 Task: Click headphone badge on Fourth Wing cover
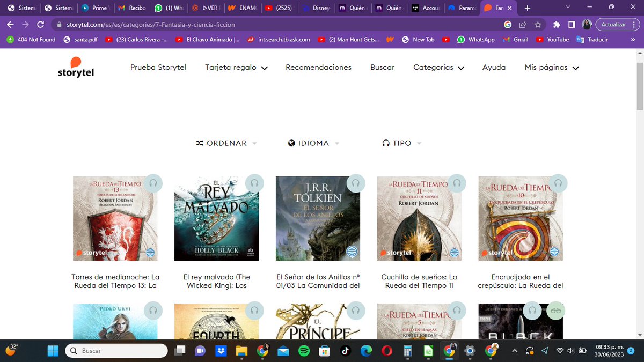254,311
